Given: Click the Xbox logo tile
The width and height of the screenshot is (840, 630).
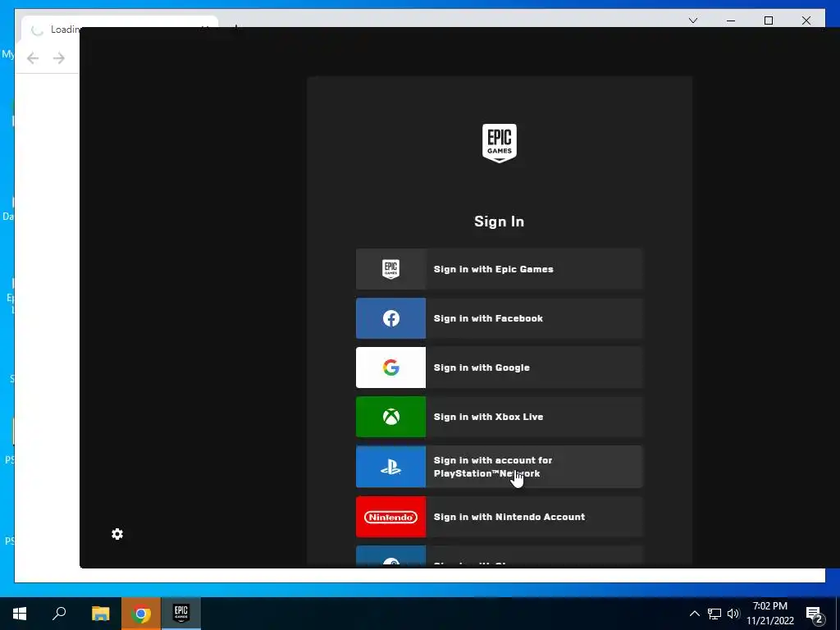Looking at the screenshot, I should (x=391, y=417).
